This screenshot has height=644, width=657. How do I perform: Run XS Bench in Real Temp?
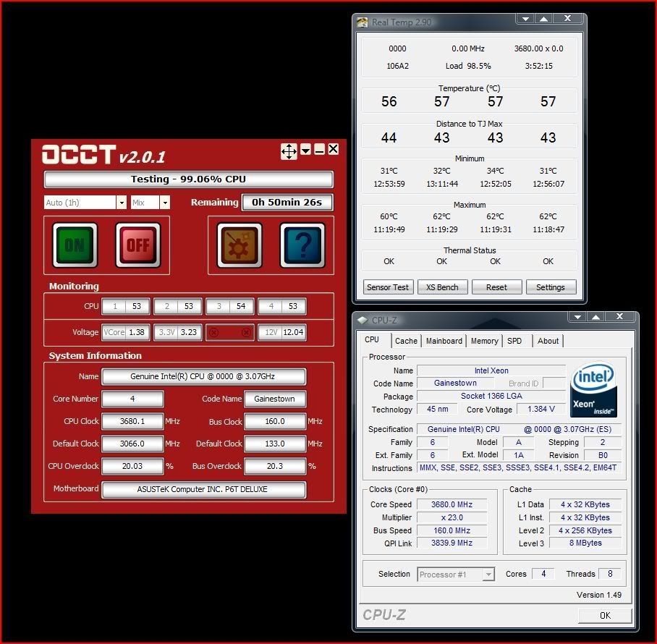coord(443,287)
